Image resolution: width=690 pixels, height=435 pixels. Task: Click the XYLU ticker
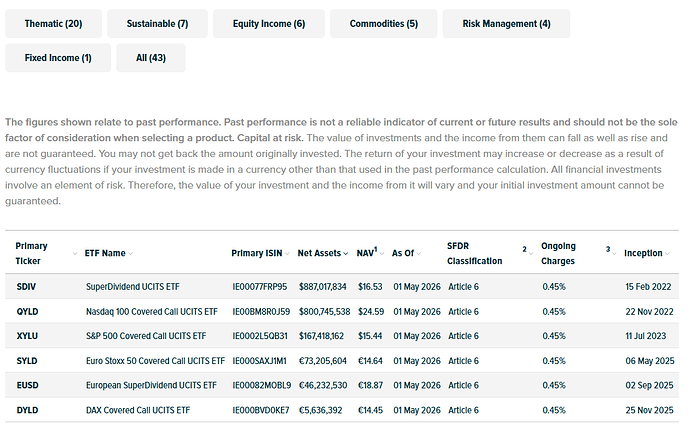pos(27,336)
